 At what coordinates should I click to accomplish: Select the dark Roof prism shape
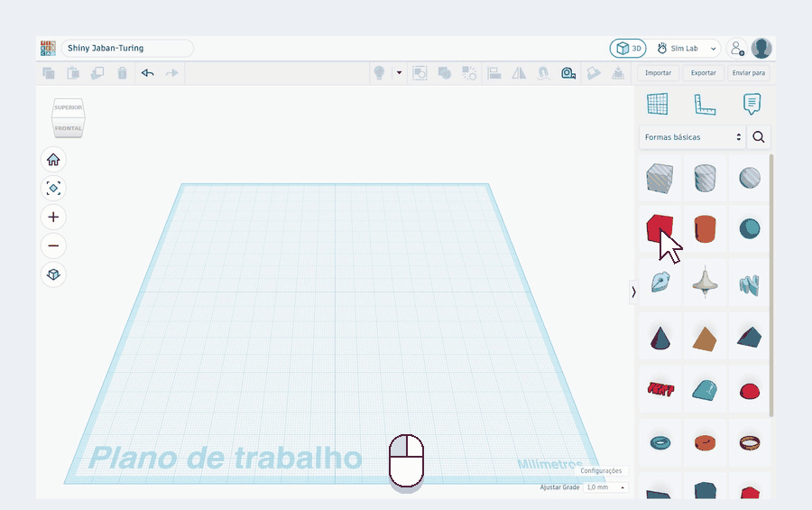(750, 337)
